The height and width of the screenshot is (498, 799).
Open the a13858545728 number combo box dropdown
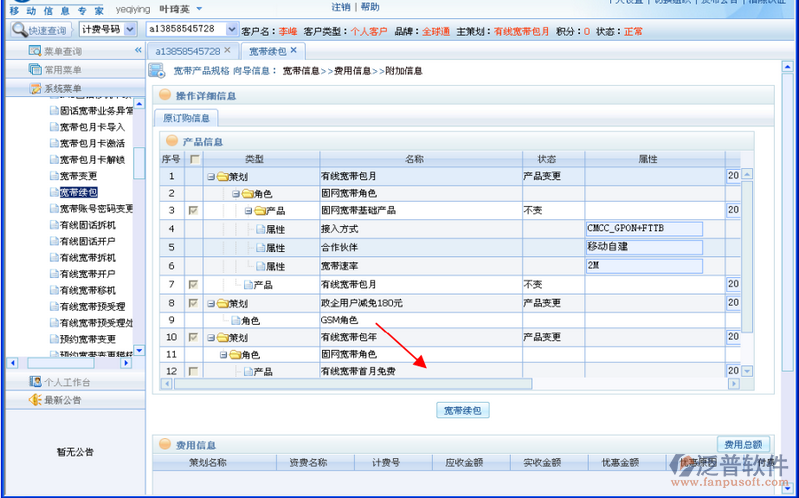[232, 30]
